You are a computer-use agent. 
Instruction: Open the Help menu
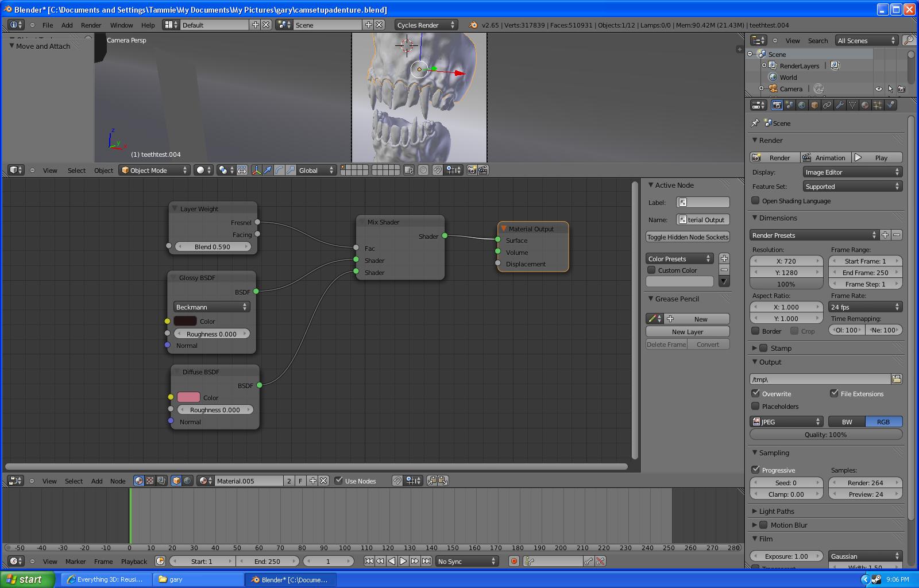pyautogui.click(x=148, y=25)
